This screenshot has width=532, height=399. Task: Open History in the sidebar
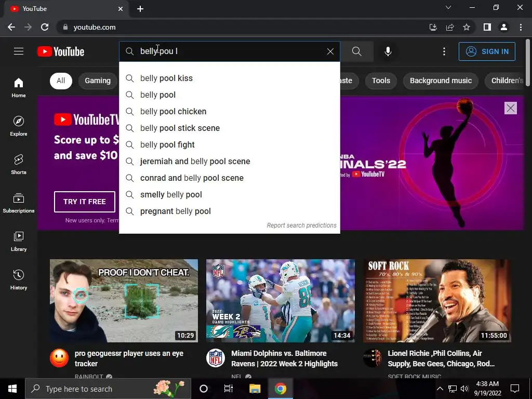pos(19,280)
